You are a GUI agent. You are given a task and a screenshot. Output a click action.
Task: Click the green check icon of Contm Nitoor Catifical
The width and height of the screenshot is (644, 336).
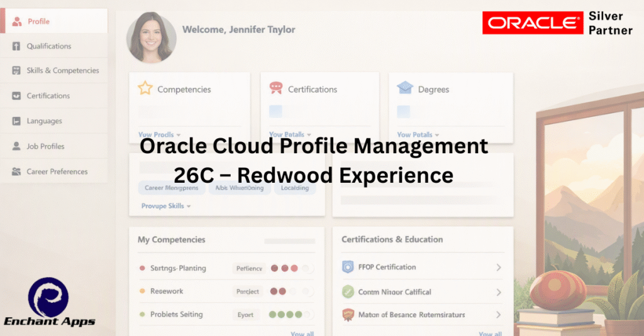348,291
